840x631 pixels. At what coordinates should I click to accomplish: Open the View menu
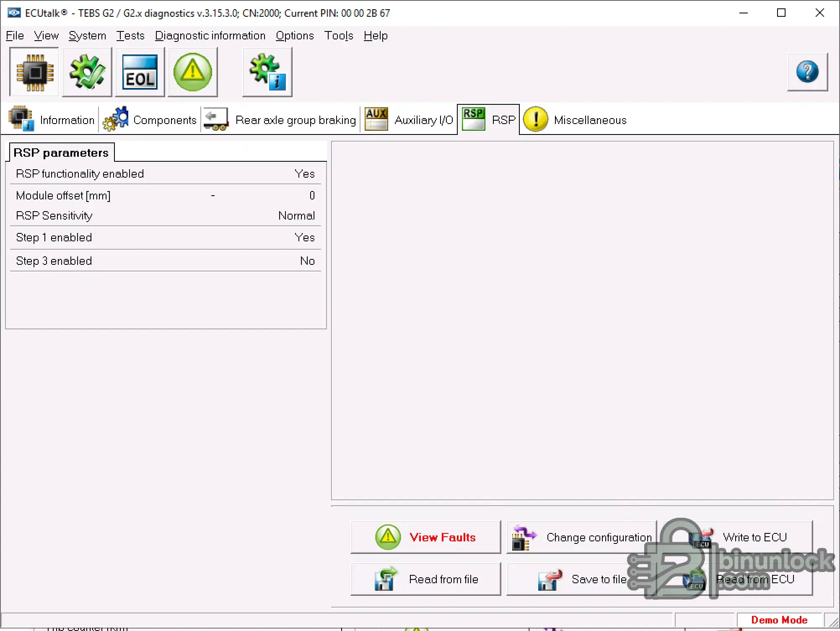(x=46, y=36)
